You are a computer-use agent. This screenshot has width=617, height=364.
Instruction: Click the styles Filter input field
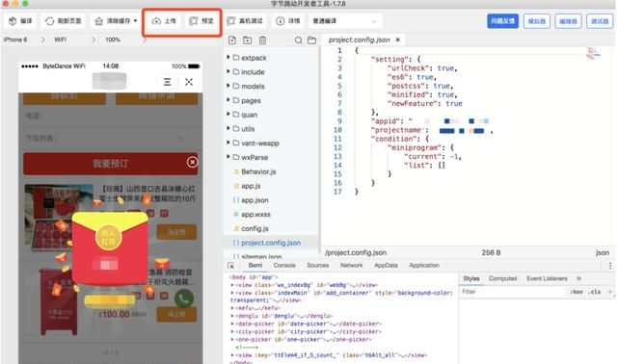point(513,292)
